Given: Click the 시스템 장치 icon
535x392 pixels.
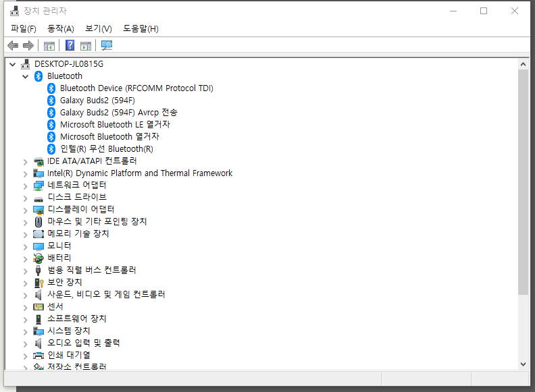Looking at the screenshot, I should 39,331.
